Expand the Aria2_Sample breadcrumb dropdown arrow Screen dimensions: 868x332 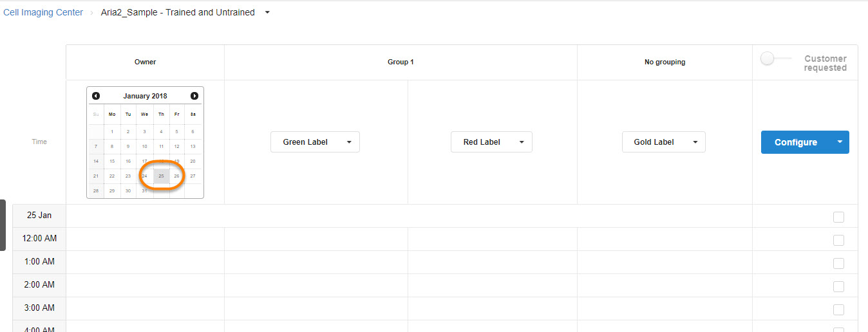click(x=267, y=12)
